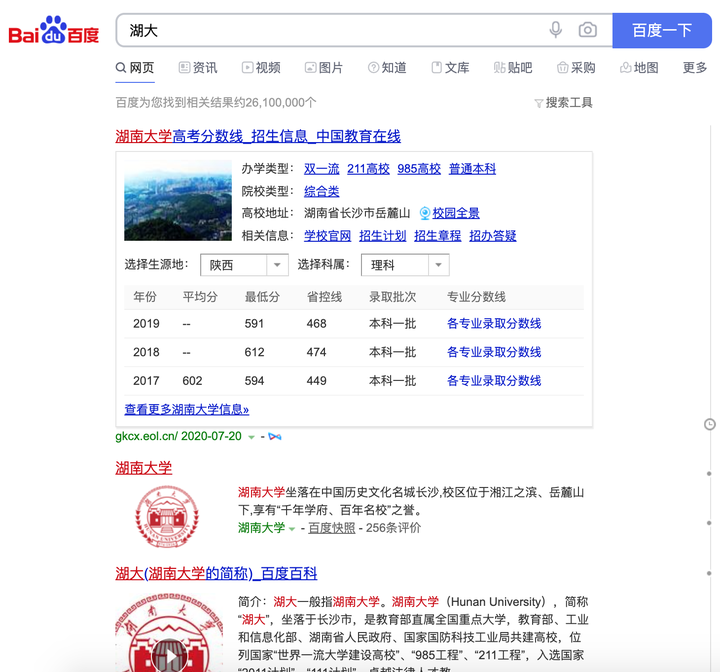Image resolution: width=720 pixels, height=672 pixels.
Task: Open the 招办答疑 link
Action: (x=493, y=236)
